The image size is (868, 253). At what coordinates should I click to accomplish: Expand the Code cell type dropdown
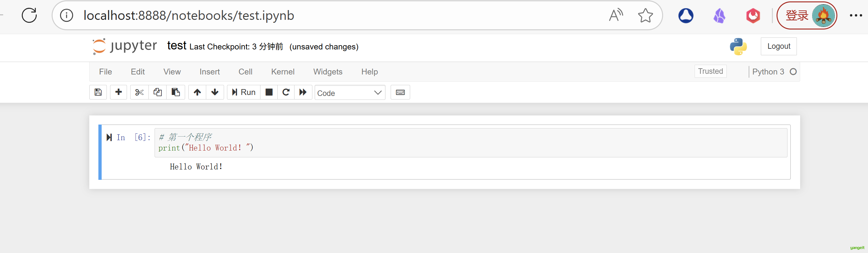[349, 93]
